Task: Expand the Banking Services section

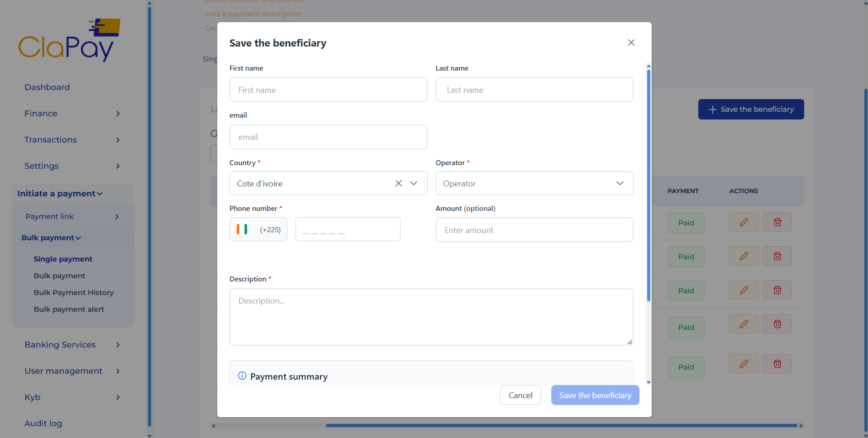Action: (72, 345)
